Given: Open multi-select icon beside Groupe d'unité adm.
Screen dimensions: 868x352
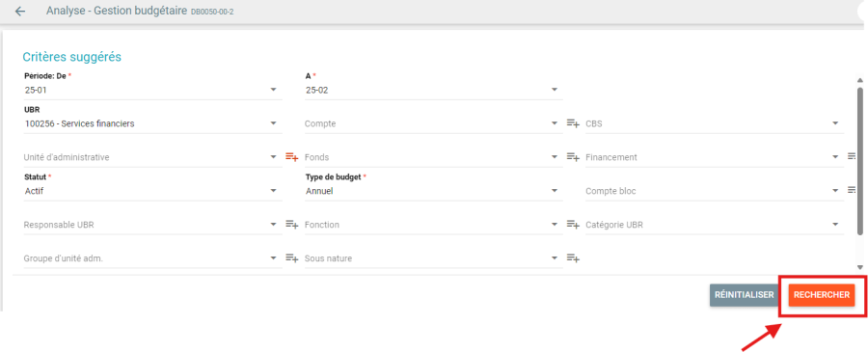Looking at the screenshot, I should tap(291, 257).
